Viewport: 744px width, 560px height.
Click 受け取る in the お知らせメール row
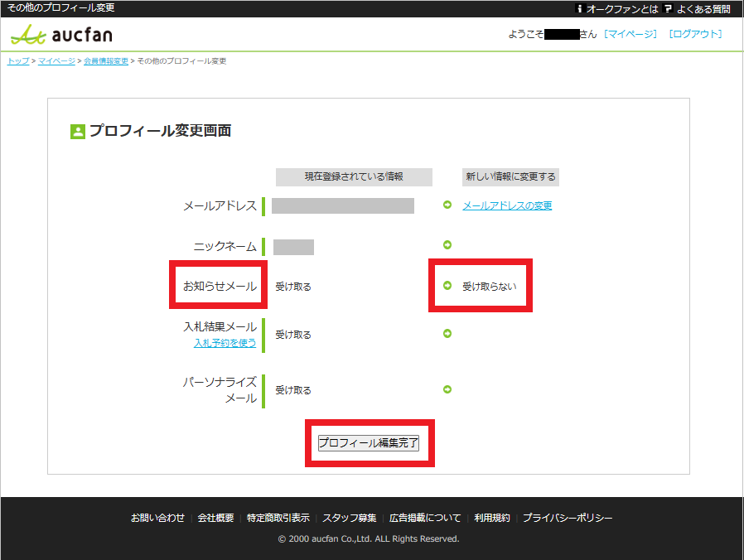coord(293,287)
